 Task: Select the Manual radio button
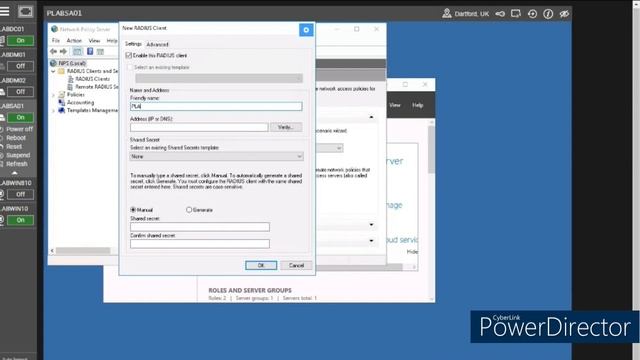pyautogui.click(x=133, y=210)
